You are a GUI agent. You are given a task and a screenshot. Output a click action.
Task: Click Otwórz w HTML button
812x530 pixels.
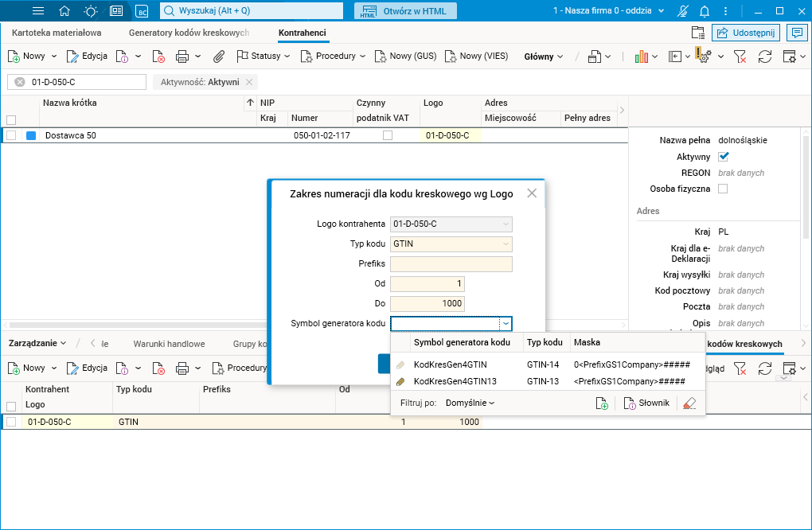tap(405, 11)
